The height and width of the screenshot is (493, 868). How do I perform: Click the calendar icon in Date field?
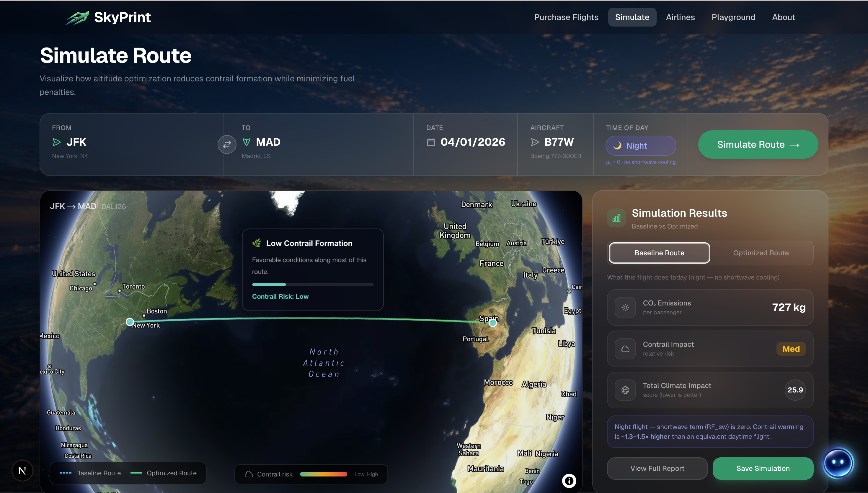[431, 142]
